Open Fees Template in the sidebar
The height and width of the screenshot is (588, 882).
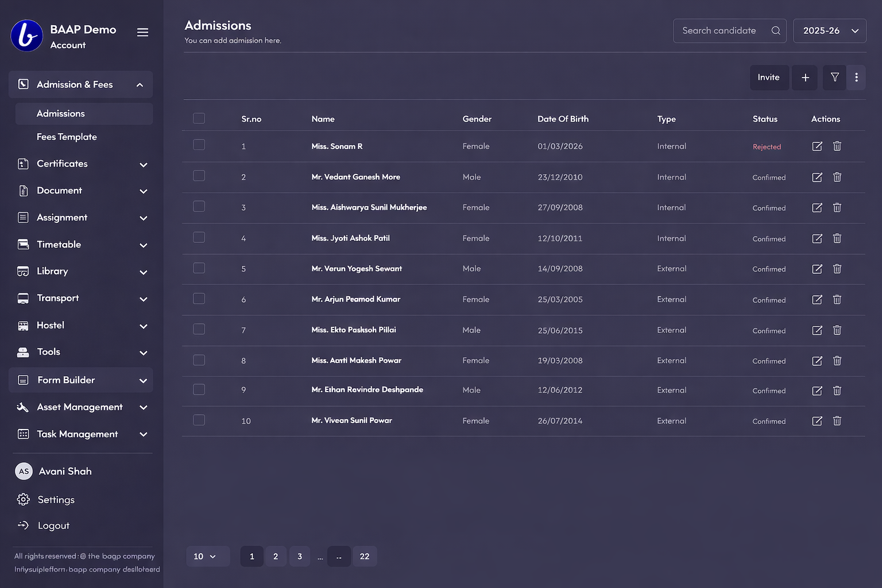coord(67,137)
